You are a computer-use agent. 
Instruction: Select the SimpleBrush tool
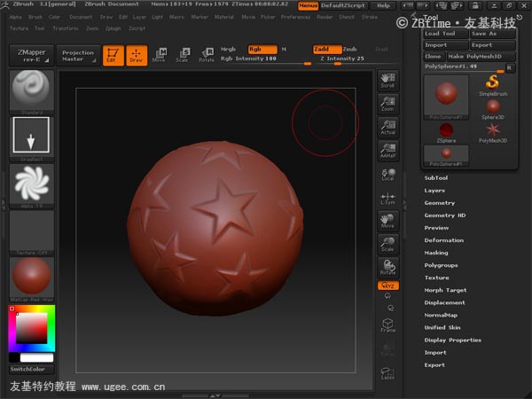tap(493, 85)
